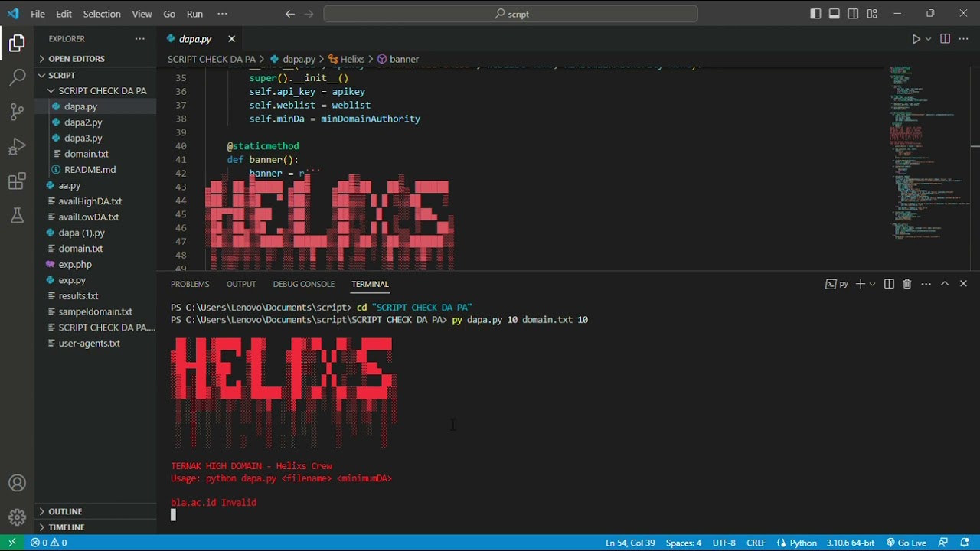Show more menu items with ellipsis
This screenshot has width=980, height=551.
[x=223, y=14]
